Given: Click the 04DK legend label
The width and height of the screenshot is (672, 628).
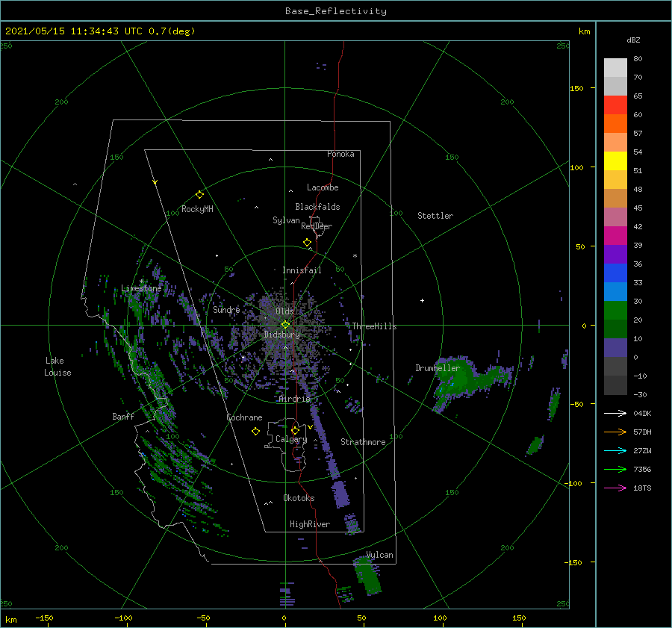Looking at the screenshot, I should point(642,413).
